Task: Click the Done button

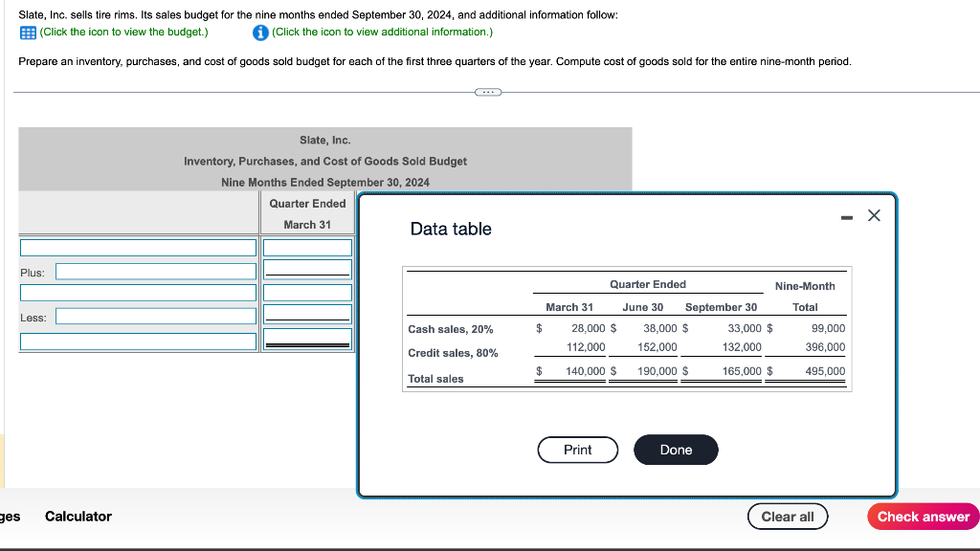Action: (x=676, y=450)
